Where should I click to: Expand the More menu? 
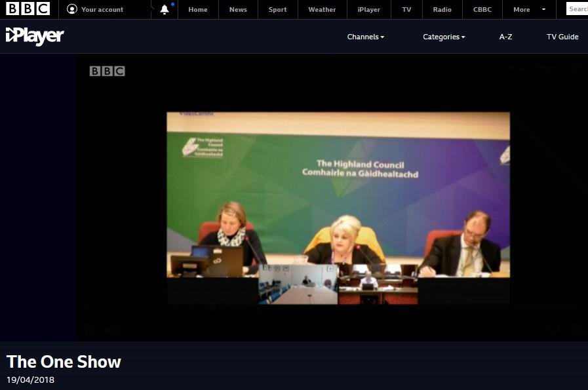point(528,9)
